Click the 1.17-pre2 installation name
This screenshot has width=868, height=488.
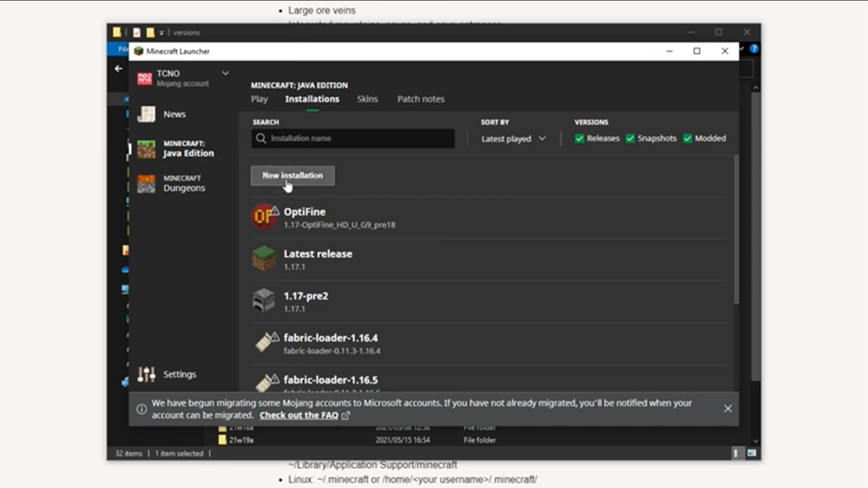tap(306, 296)
